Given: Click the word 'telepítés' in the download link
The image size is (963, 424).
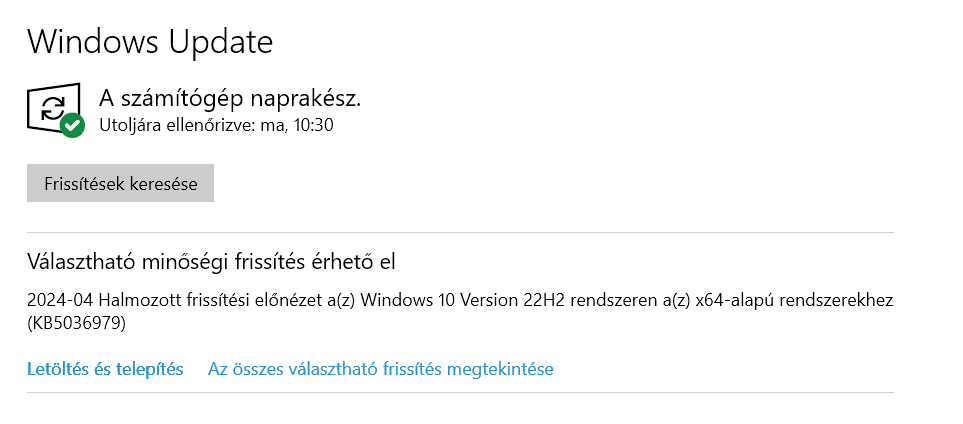Looking at the screenshot, I should pyautogui.click(x=150, y=369).
